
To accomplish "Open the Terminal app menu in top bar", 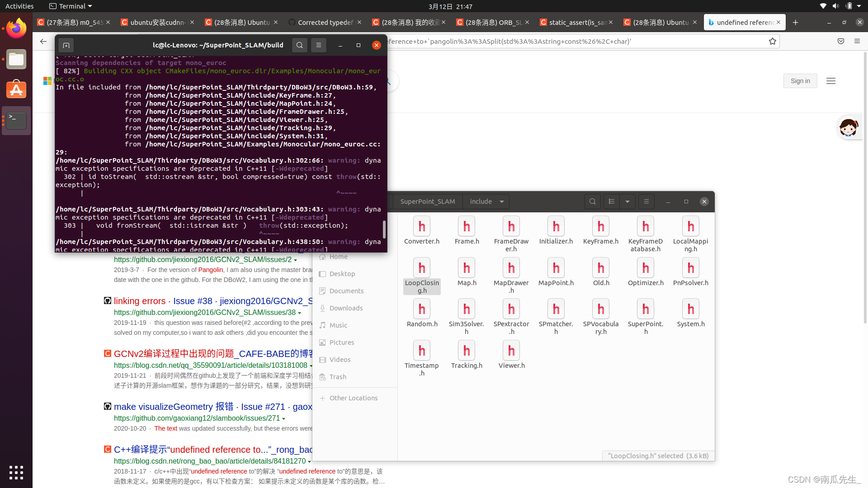I will [71, 6].
